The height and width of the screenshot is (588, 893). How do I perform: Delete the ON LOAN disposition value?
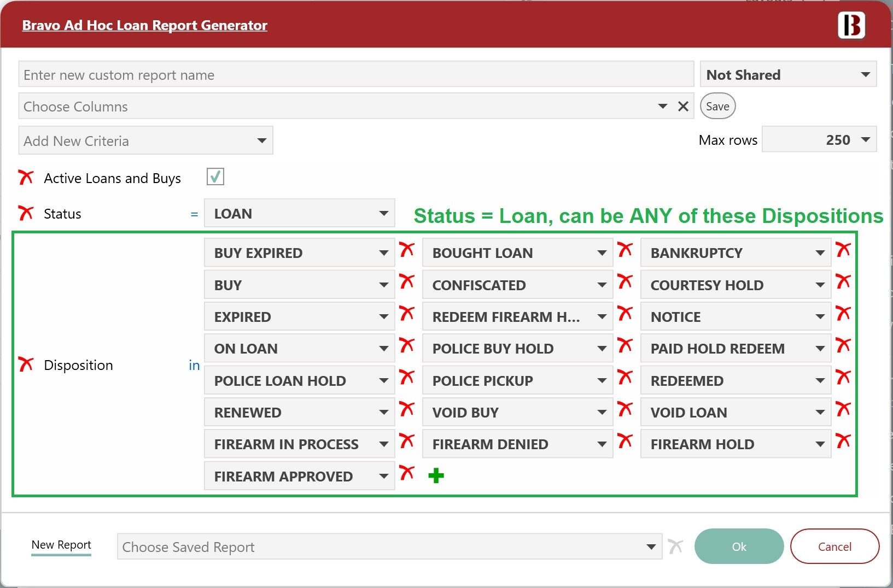[407, 345]
